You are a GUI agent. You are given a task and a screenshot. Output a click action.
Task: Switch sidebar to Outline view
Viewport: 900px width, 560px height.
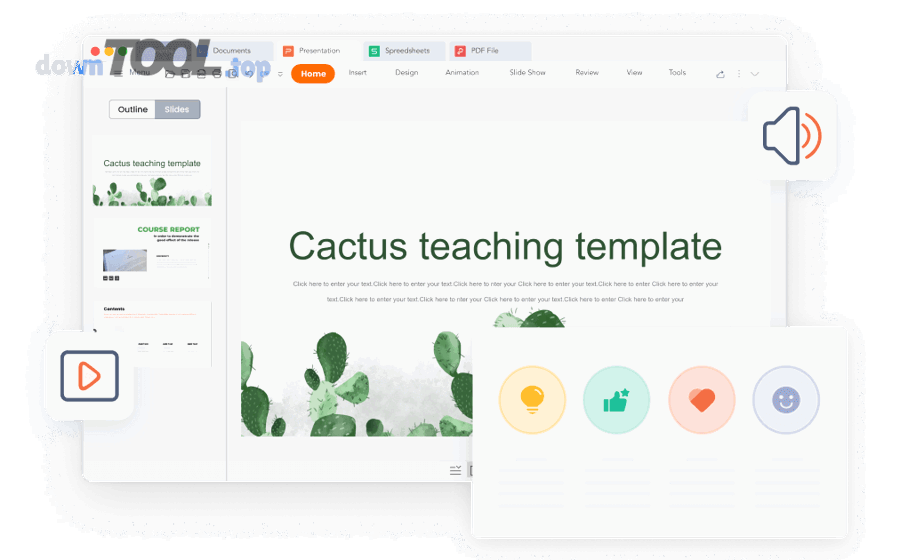(132, 110)
